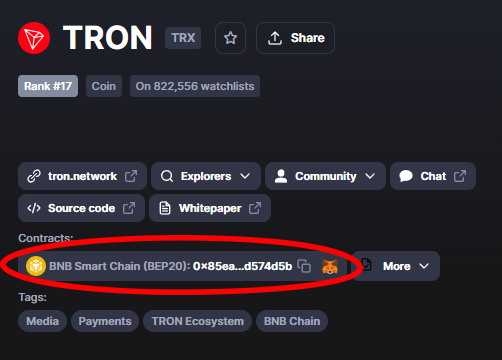This screenshot has height=360, width=502.
Task: Add TRON to watchlist with star icon
Action: (230, 38)
